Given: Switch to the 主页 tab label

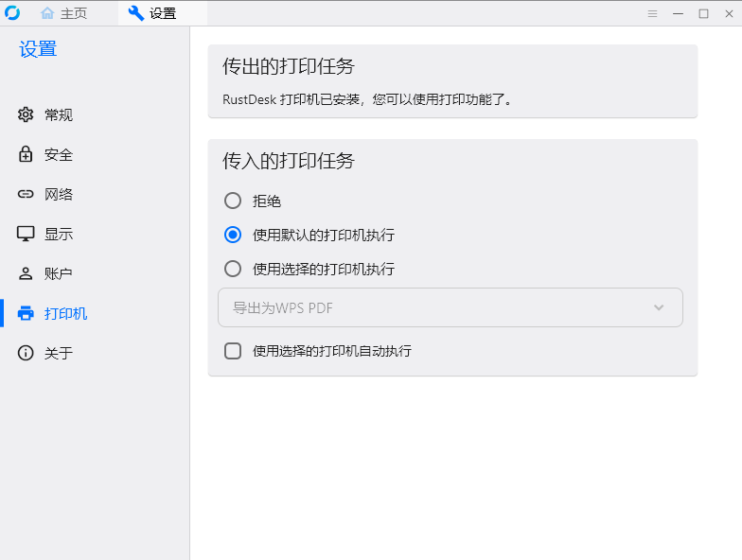Looking at the screenshot, I should 74,13.
